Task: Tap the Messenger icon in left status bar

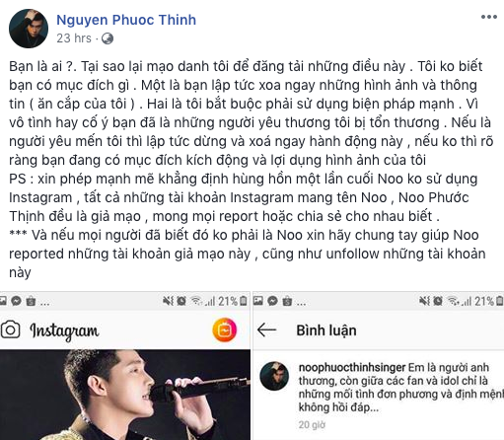Action: pyautogui.click(x=16, y=301)
